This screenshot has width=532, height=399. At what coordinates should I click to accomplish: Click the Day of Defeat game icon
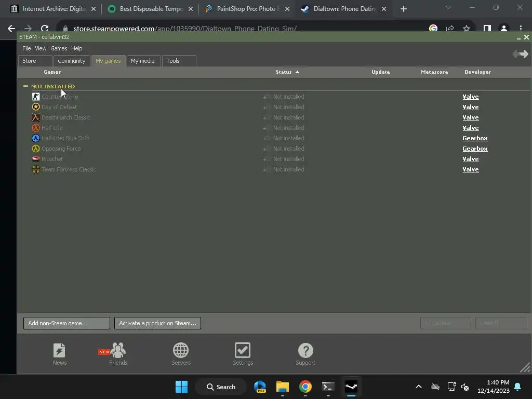36,107
